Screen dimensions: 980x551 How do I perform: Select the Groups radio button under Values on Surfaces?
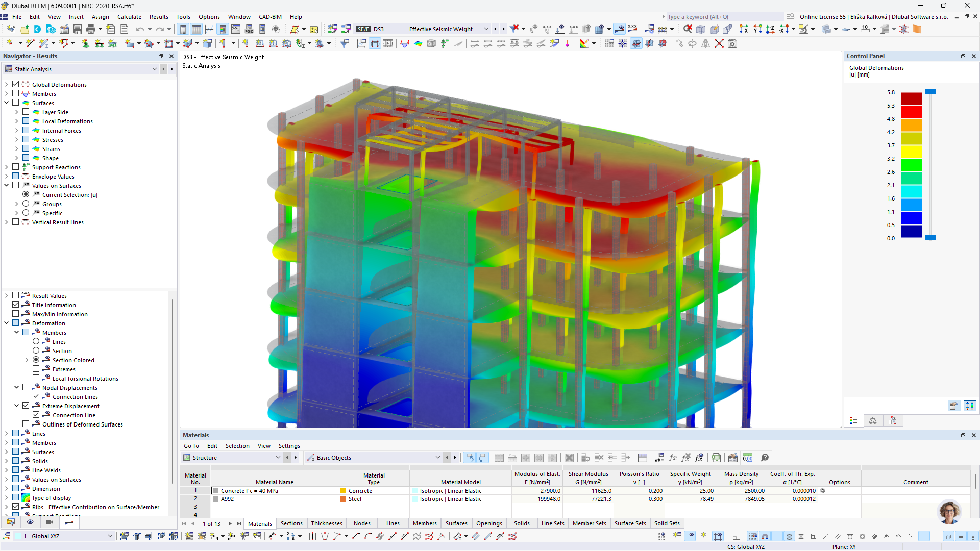[x=26, y=204]
